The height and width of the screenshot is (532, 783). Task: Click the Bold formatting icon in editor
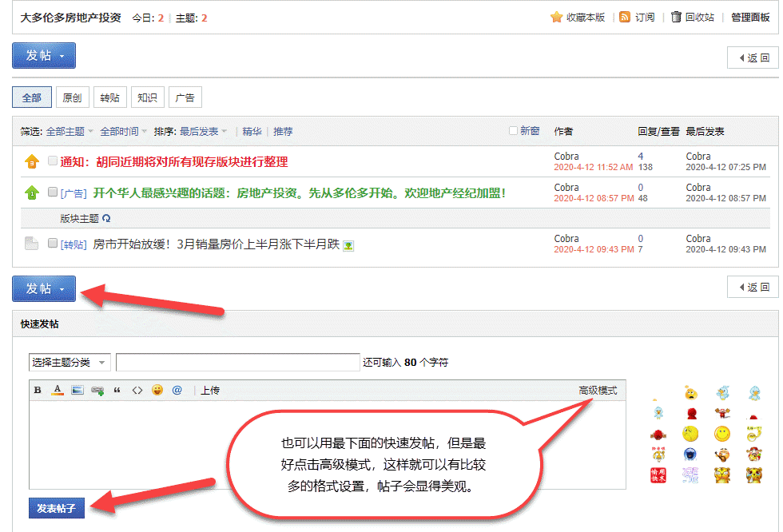coord(38,391)
